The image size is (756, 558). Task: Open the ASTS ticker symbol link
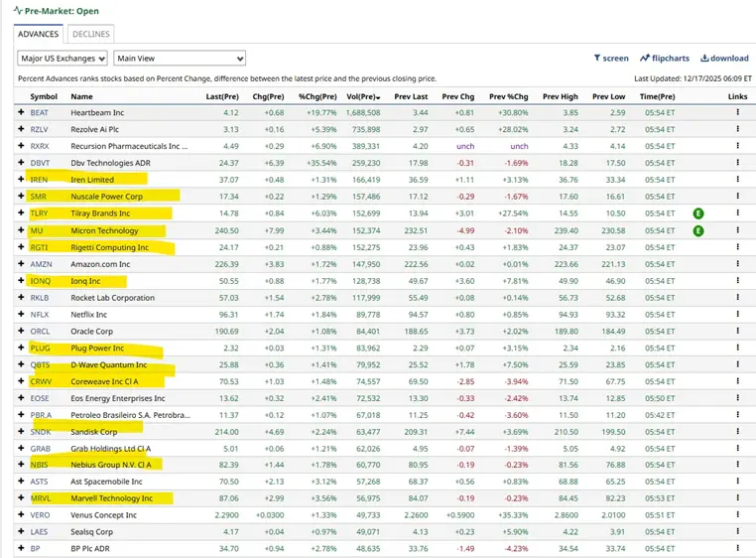pyautogui.click(x=39, y=482)
